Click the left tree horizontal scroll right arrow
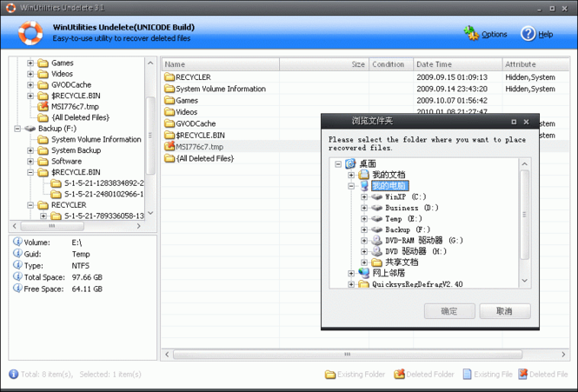This screenshot has height=392, width=578. pyautogui.click(x=138, y=226)
